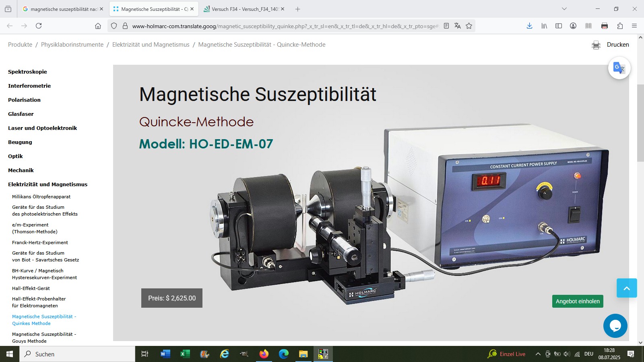Show hidden system tray icons
This screenshot has width=644, height=362.
[538, 354]
